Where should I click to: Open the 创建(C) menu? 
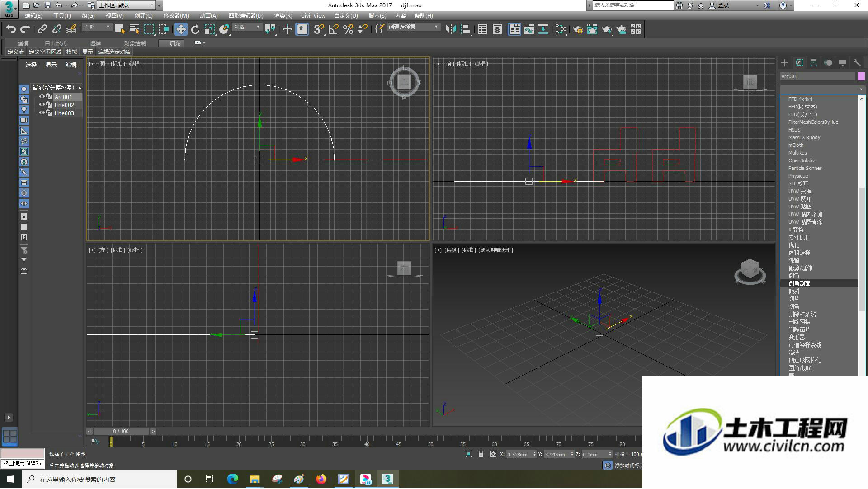tap(144, 16)
